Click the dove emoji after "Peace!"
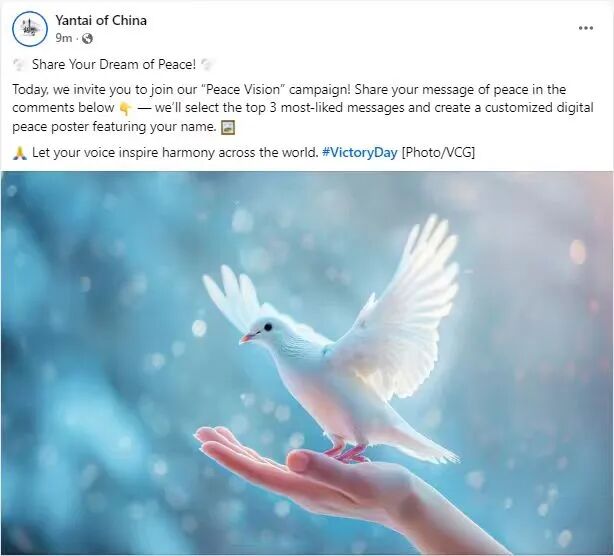This screenshot has width=614, height=556. 206,65
